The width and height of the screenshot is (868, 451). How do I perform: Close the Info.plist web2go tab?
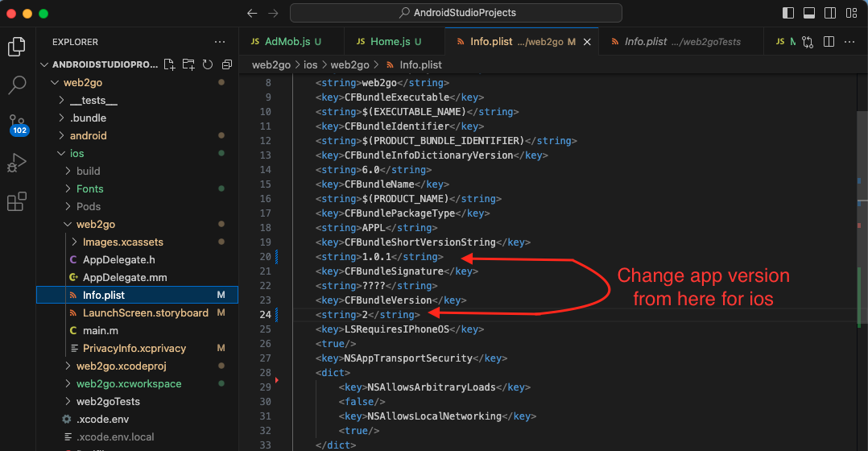point(587,42)
